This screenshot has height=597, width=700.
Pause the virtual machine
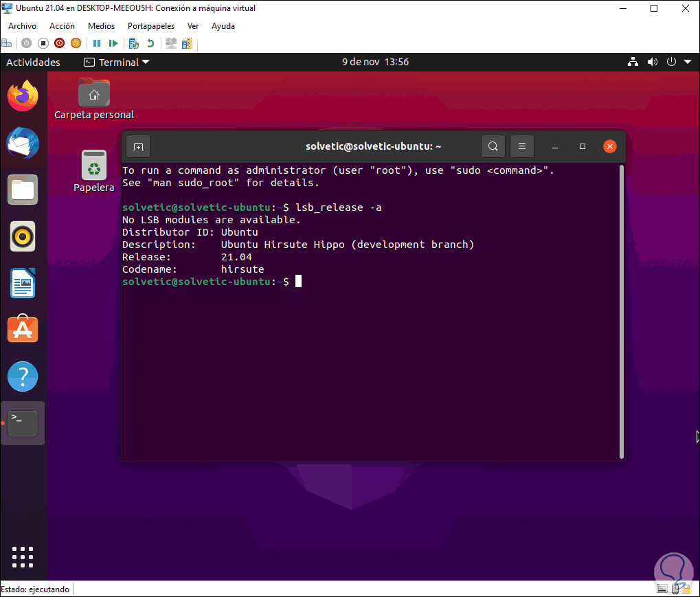[x=96, y=43]
